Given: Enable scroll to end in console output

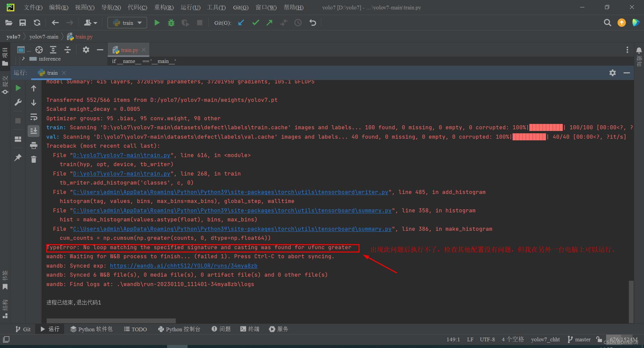Looking at the screenshot, I should coord(34,131).
